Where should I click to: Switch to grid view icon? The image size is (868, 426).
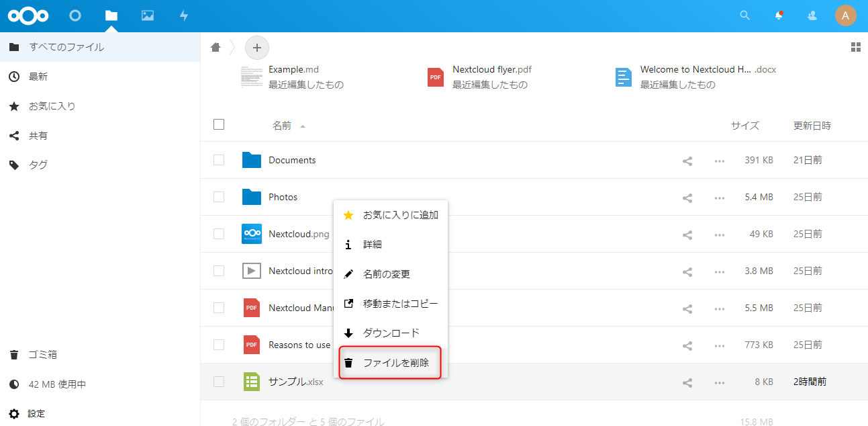pyautogui.click(x=855, y=47)
